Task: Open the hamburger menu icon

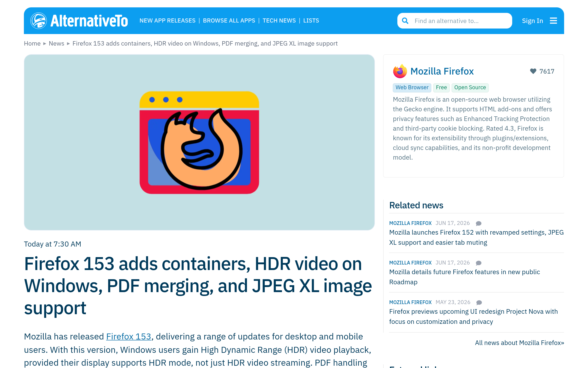Action: coord(553,21)
